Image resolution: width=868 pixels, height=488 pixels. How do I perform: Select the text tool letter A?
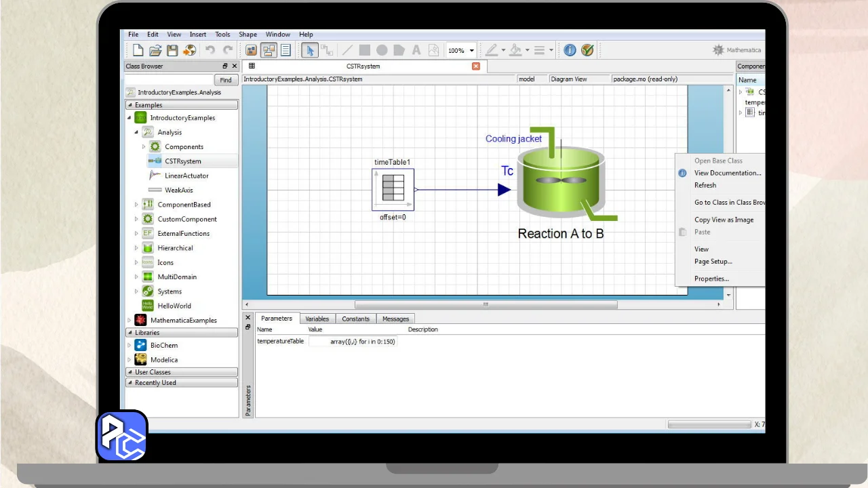[x=416, y=50]
